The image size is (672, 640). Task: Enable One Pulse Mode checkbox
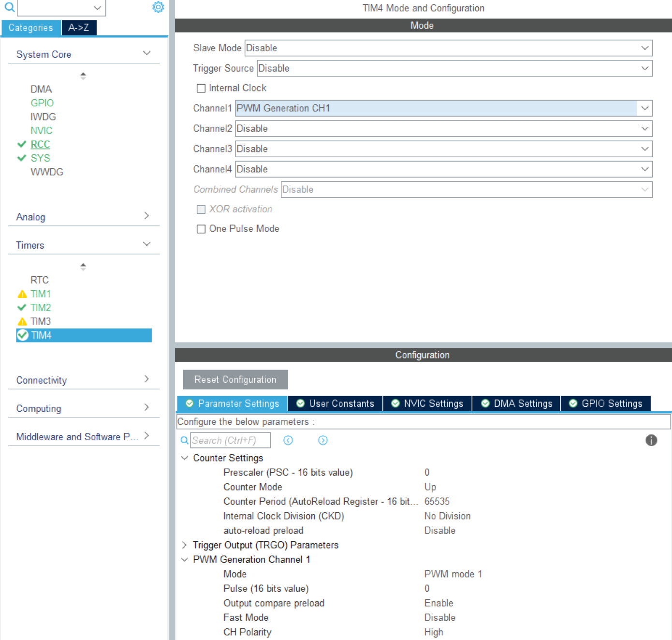pos(201,229)
